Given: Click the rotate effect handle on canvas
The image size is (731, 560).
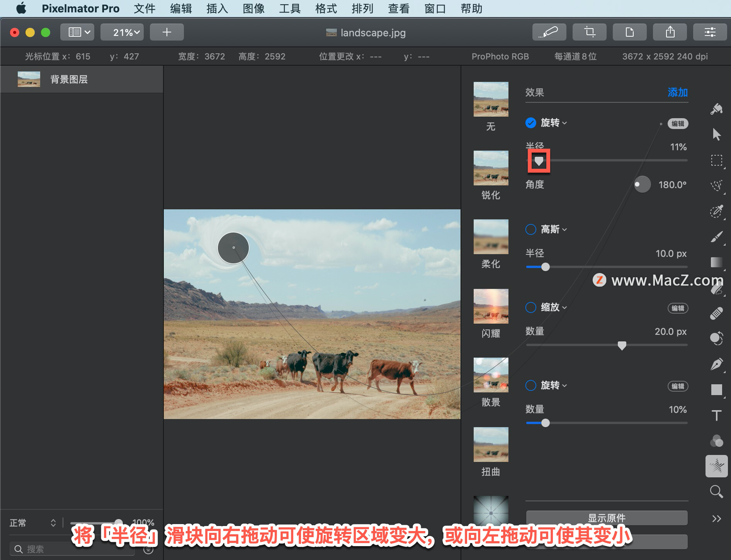Looking at the screenshot, I should pos(233,248).
